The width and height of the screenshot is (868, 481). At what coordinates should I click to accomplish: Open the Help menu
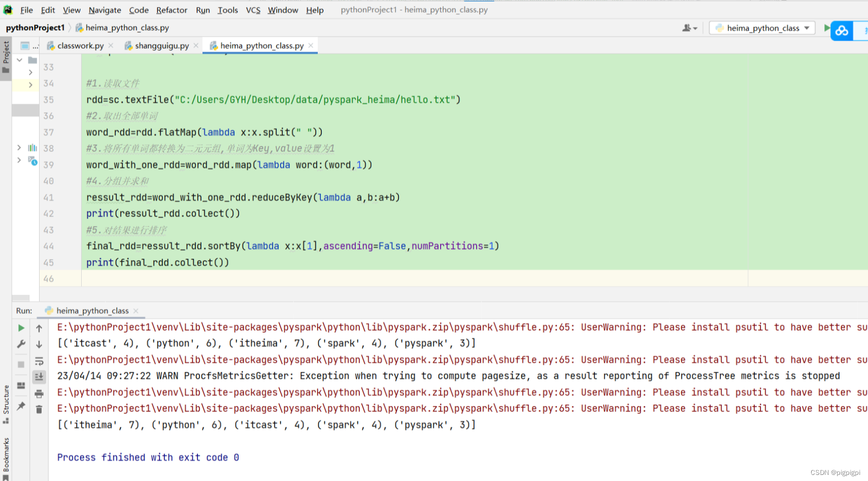(315, 10)
